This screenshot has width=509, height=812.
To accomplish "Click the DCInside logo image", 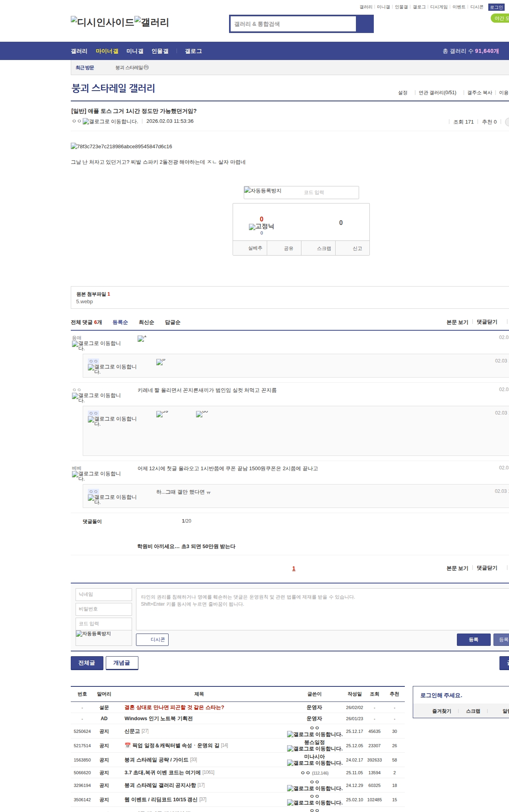I will pos(102,22).
